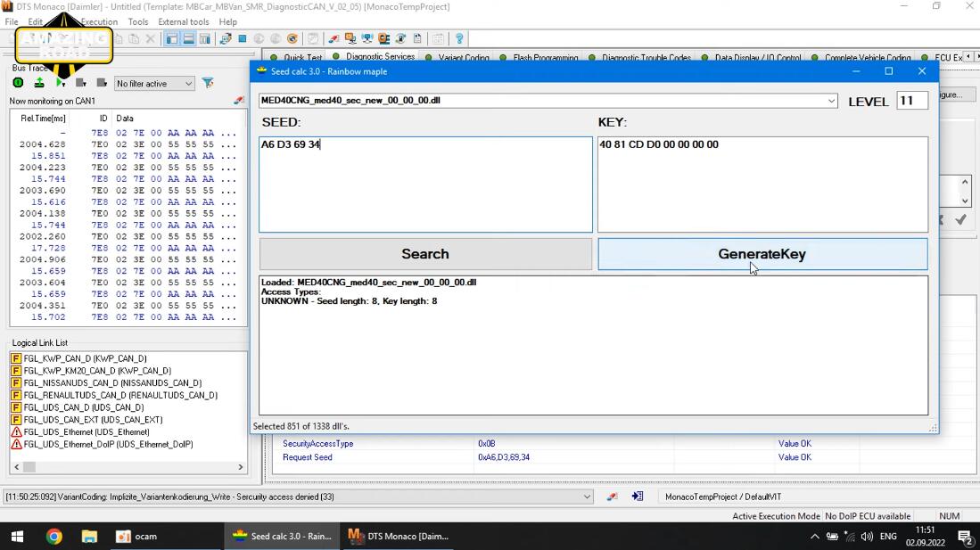Screen dimensions: 980x550
Task: Click the LEVEL input field
Action: coord(912,101)
